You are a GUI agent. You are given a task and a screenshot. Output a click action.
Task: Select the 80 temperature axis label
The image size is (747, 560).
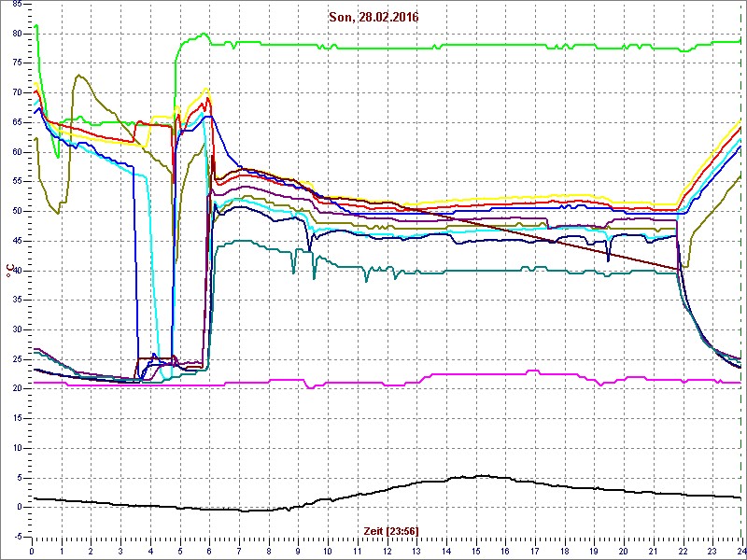tap(17, 34)
